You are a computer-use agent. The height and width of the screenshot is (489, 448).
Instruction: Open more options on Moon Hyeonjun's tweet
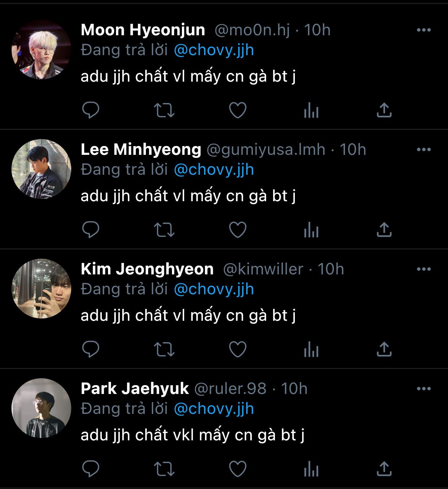click(423, 30)
